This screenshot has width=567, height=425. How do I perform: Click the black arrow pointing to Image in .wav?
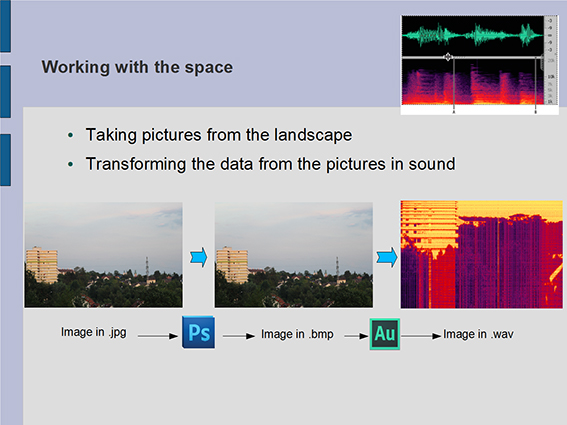[x=421, y=336]
